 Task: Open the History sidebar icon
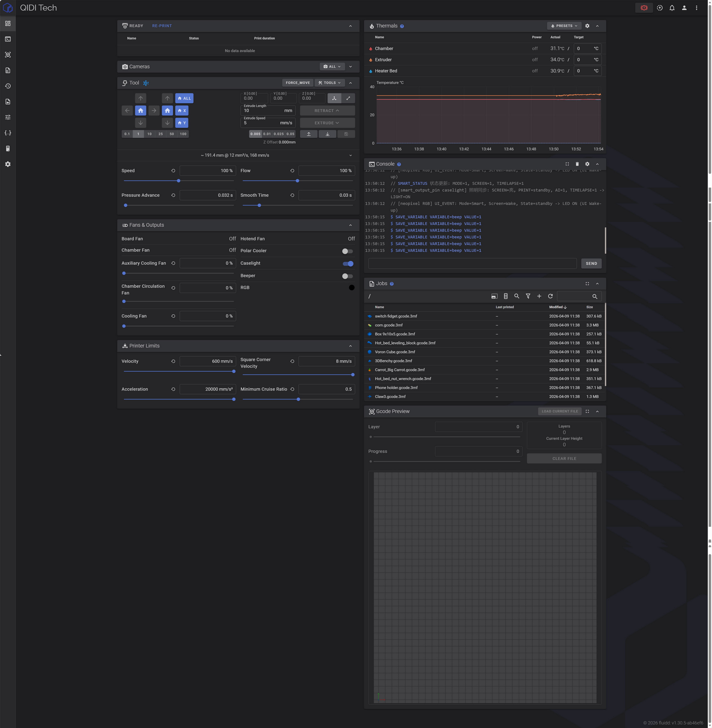click(8, 86)
